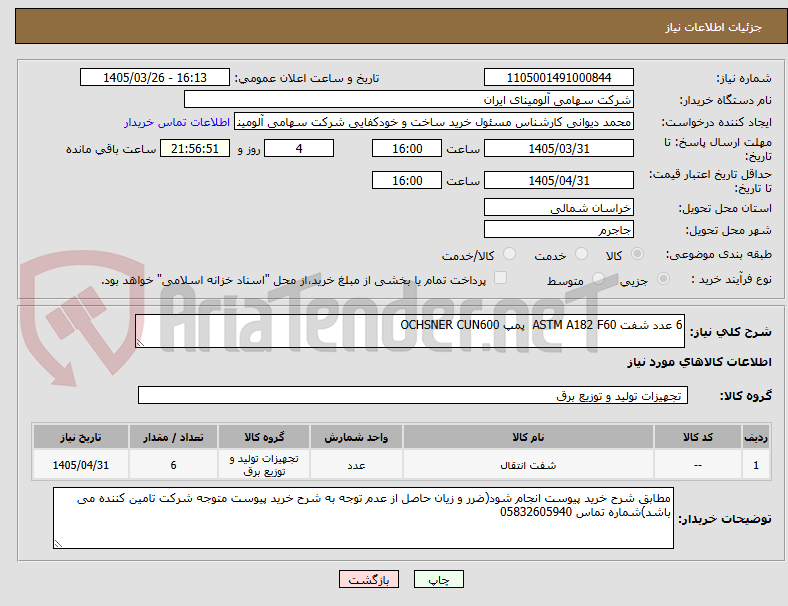Click the واحد شمارش column header
Image resolution: width=788 pixels, height=606 pixels.
click(x=356, y=437)
